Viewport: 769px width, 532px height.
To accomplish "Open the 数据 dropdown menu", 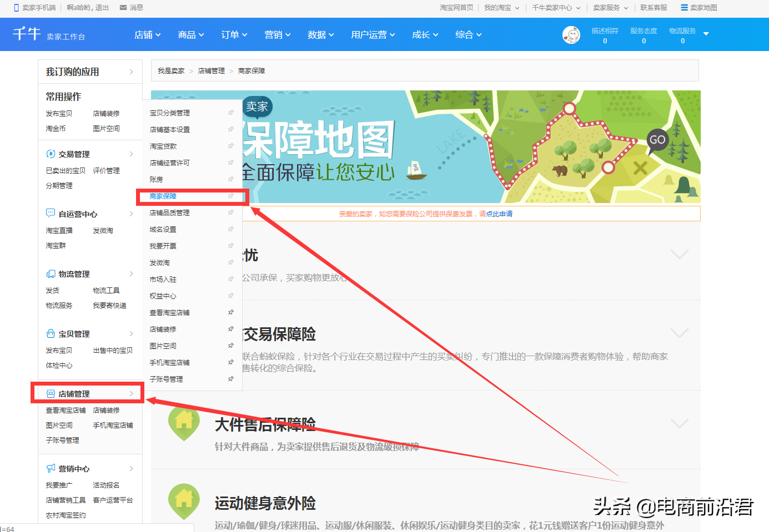I will coord(321,34).
